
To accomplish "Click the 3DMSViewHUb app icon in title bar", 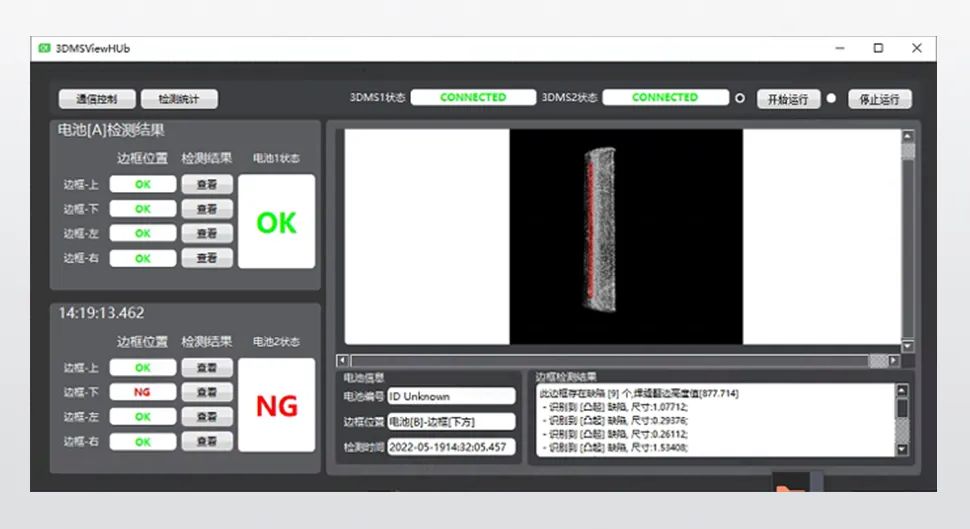I will click(x=44, y=48).
